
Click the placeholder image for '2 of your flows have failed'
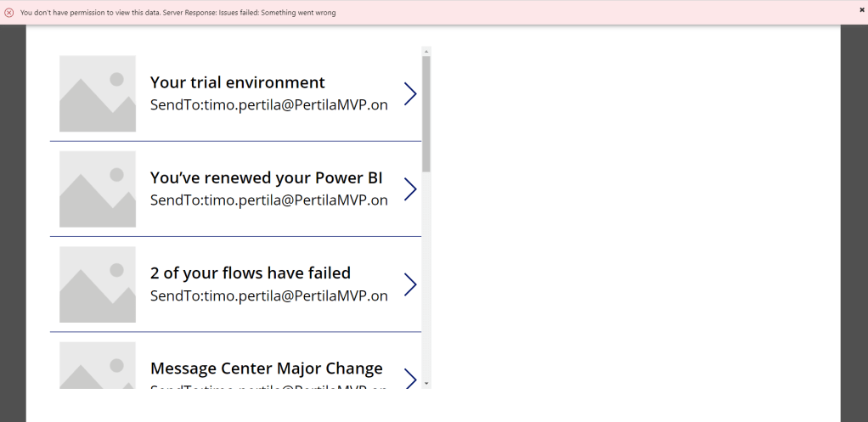coord(98,284)
